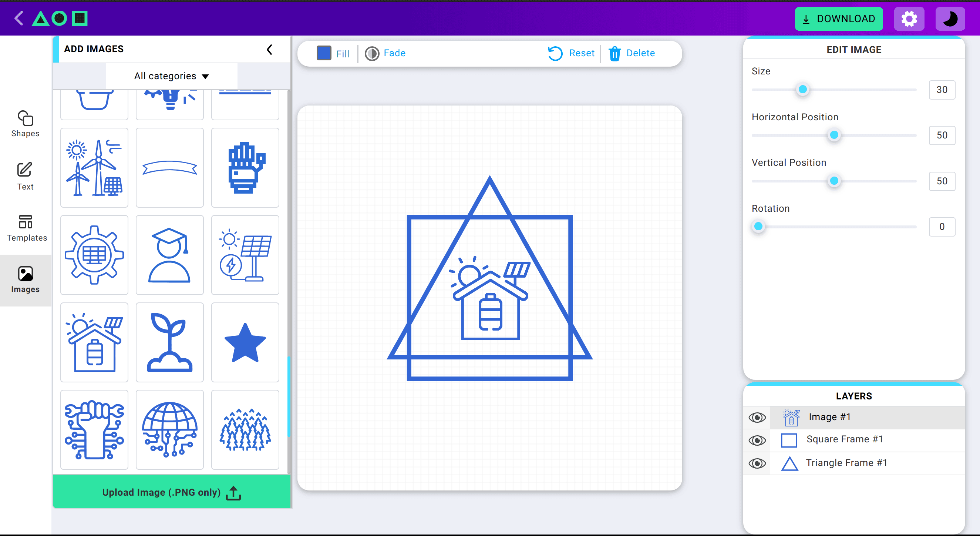Toggle visibility of Triangle Frame #1
980x536 pixels.
click(757, 463)
